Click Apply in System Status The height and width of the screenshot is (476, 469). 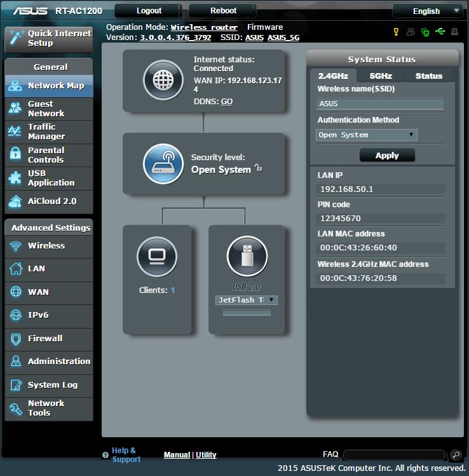[x=387, y=156]
